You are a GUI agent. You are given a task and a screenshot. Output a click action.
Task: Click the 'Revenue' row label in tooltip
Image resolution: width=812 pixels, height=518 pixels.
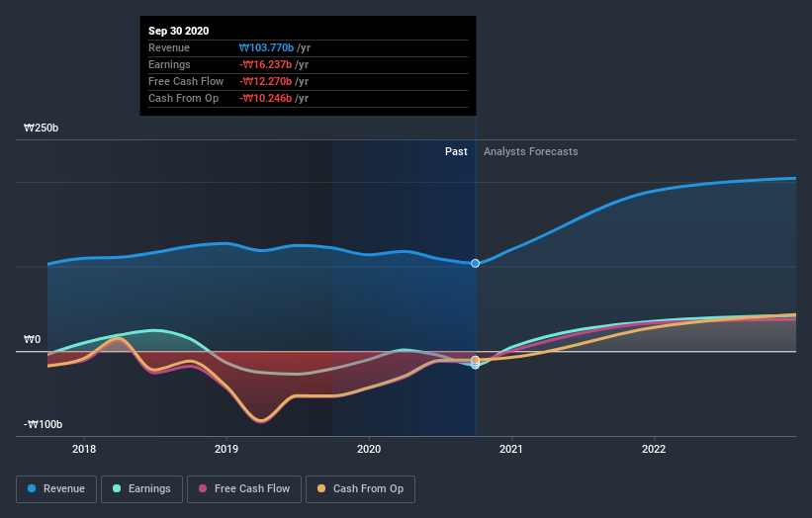pos(169,47)
